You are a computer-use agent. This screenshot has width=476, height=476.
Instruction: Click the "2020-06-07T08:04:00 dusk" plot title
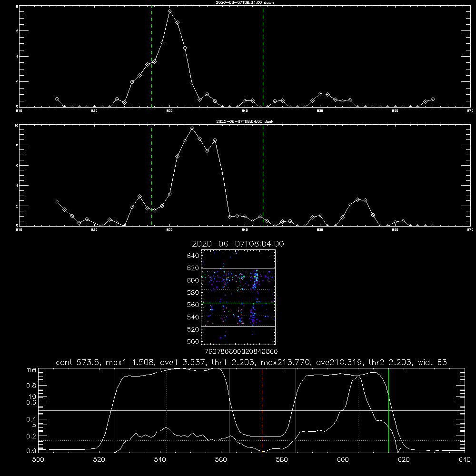(x=245, y=121)
